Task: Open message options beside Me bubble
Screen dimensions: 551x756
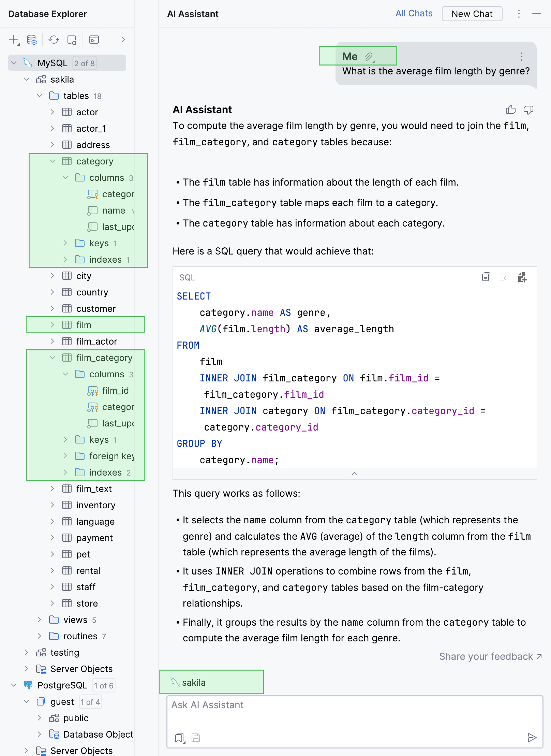Action: point(521,57)
